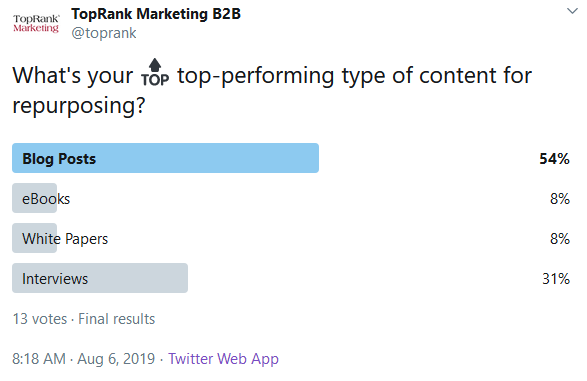Screen dimensions: 587x381
Task: Click the tweet question text
Action: click(272, 90)
